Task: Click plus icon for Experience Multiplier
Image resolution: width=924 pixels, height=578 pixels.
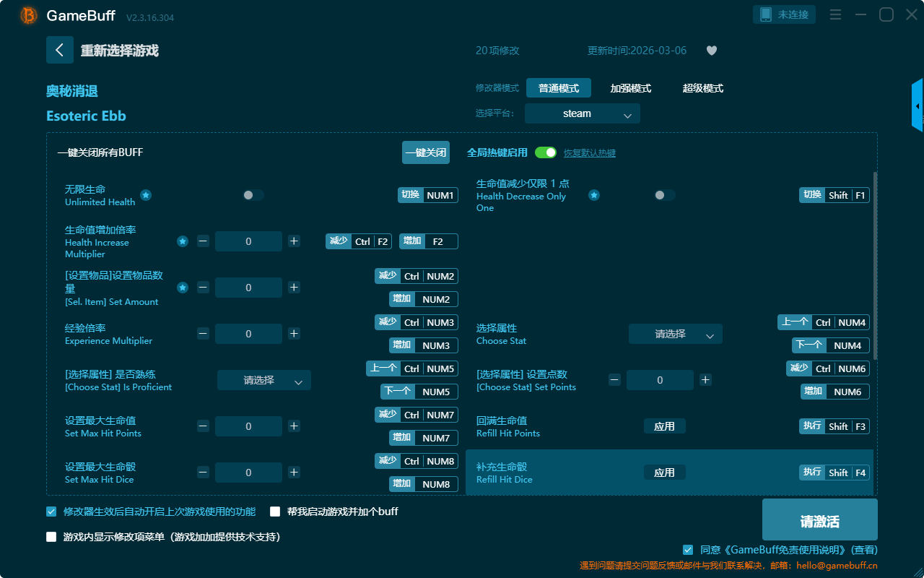Action: (294, 334)
